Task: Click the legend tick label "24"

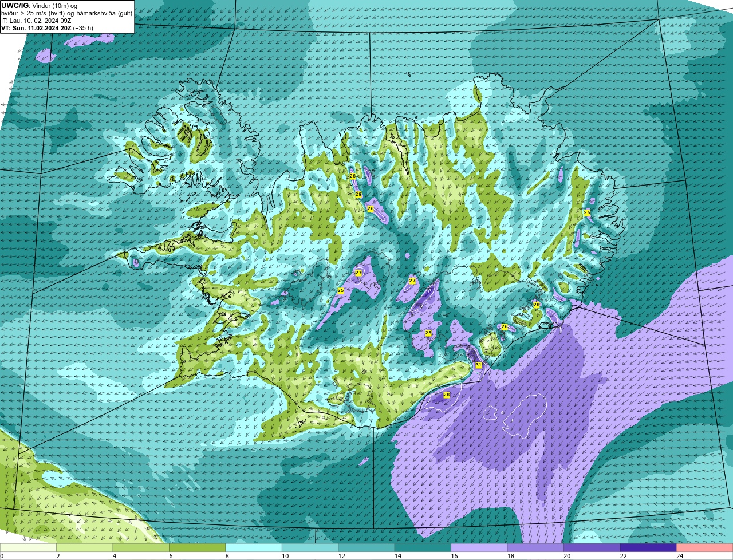Action: point(679,556)
